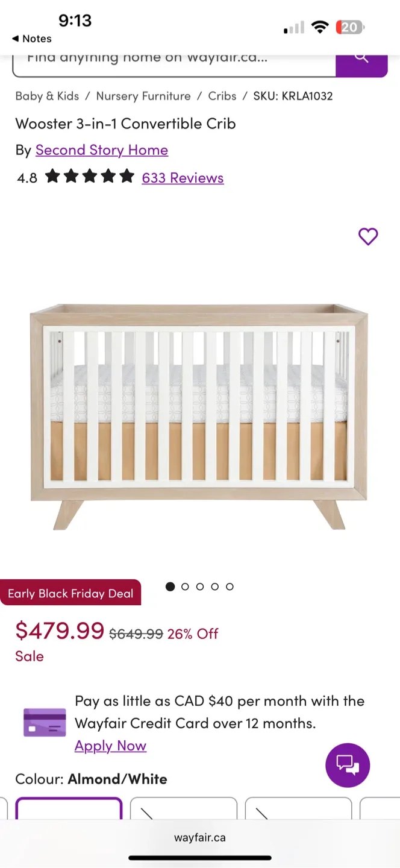The width and height of the screenshot is (400, 868).
Task: Tap the wayfair.ca address bar
Action: 200,837
